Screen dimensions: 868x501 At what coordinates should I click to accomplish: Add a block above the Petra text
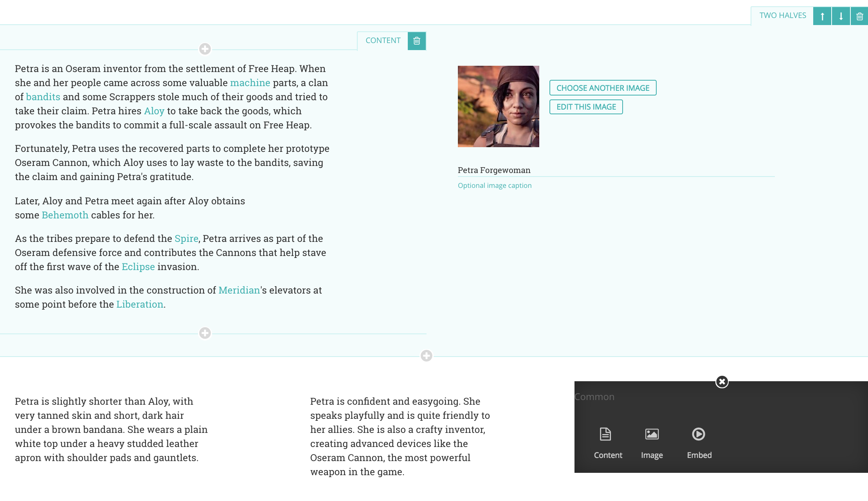coord(205,49)
